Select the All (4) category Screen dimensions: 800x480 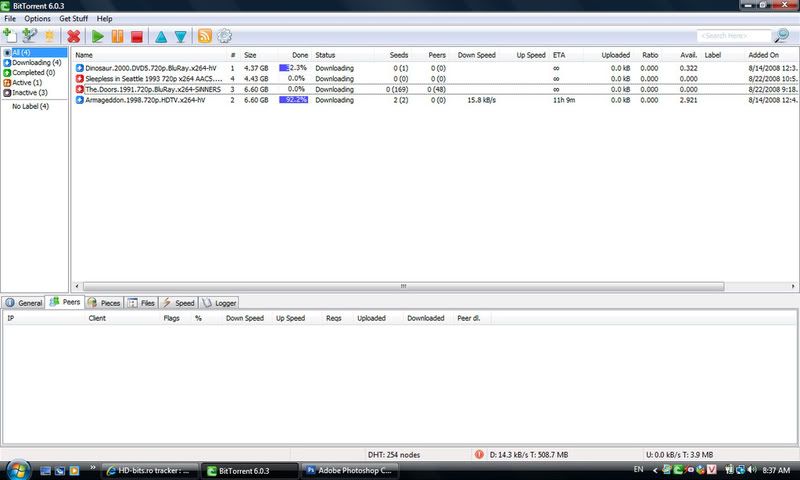click(35, 52)
